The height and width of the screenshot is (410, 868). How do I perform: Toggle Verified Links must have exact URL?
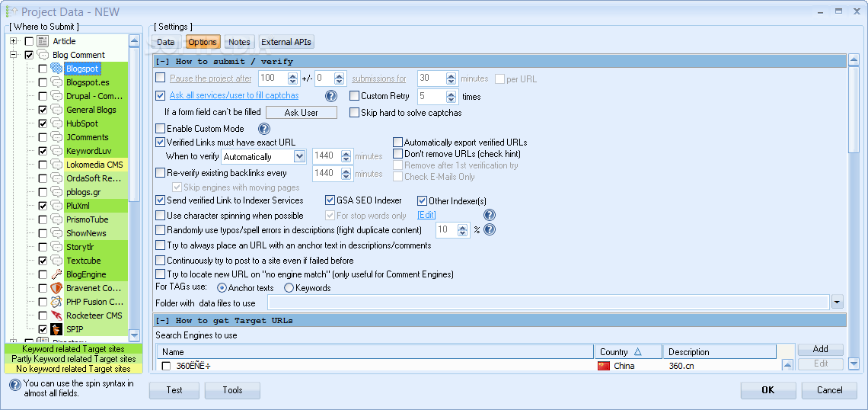(161, 143)
